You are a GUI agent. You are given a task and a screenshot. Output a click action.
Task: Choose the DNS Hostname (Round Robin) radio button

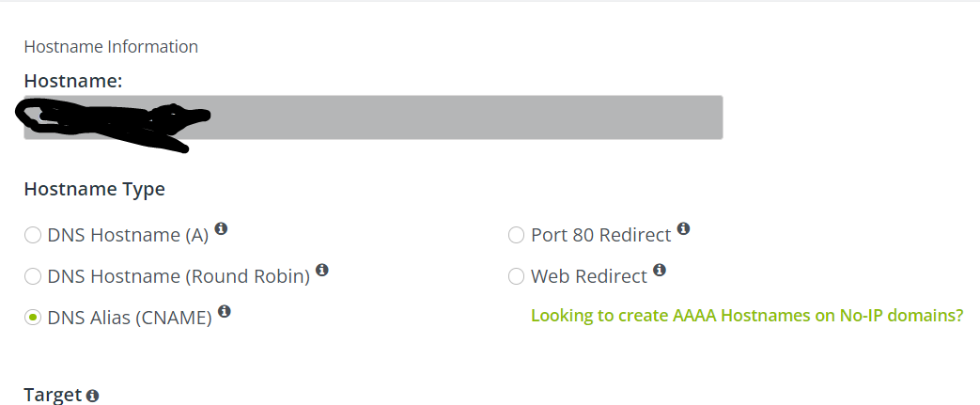[33, 276]
